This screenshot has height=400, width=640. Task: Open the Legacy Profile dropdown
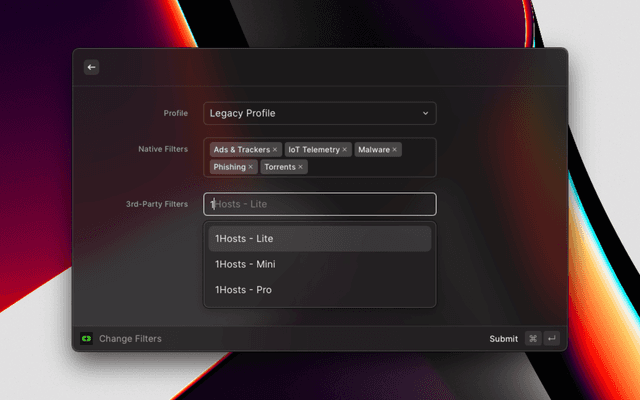(319, 113)
